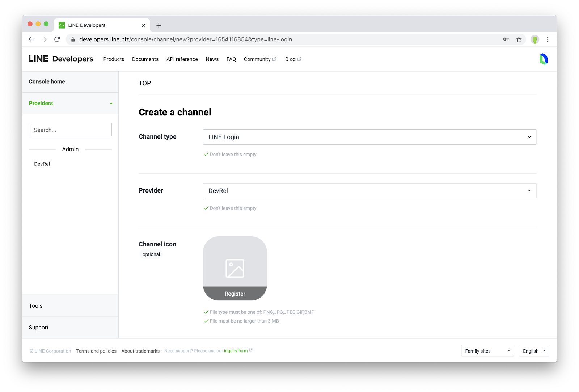This screenshot has height=392, width=579.
Task: Open Terms and policies link
Action: point(96,351)
